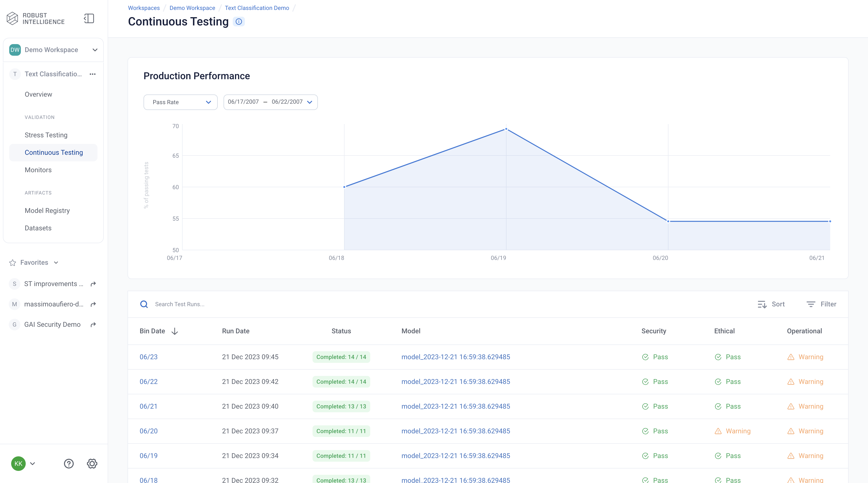
Task: Open GAI Security Demo favorite
Action: pyautogui.click(x=52, y=325)
